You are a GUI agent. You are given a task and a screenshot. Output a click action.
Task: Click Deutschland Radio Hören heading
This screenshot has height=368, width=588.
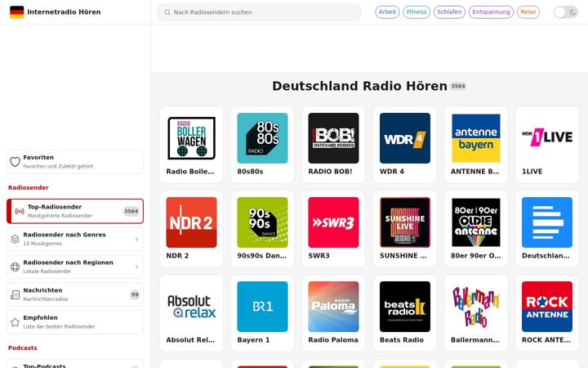point(359,86)
